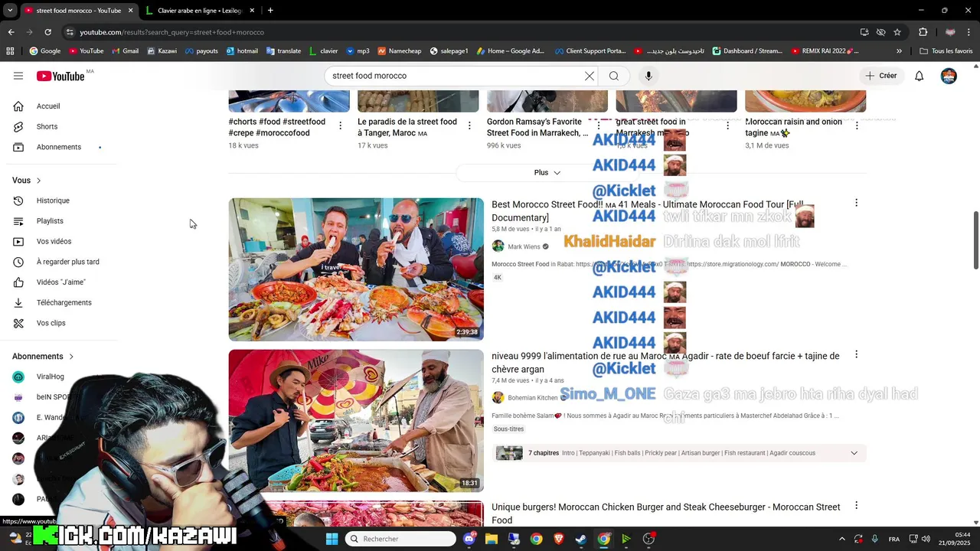This screenshot has height=551, width=980.
Task: Go back in browser history
Action: coord(11,32)
